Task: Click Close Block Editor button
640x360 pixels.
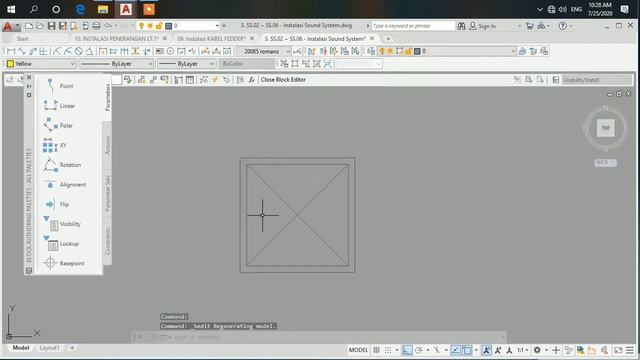Action: coord(283,80)
